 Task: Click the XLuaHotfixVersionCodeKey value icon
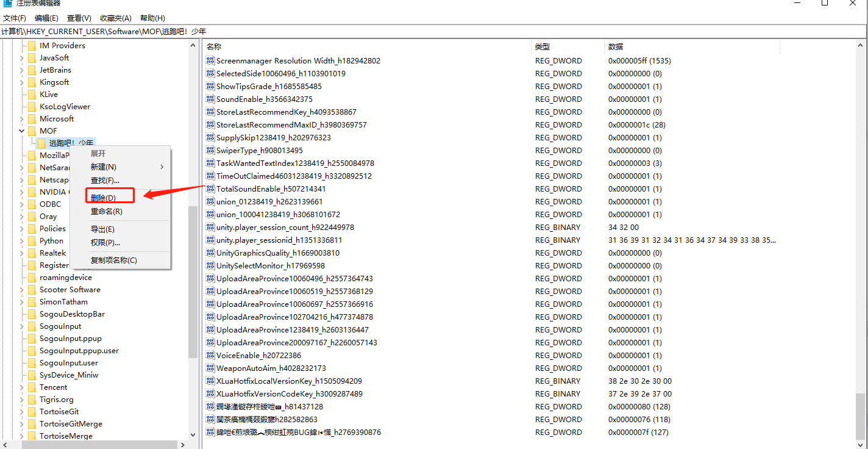(210, 393)
